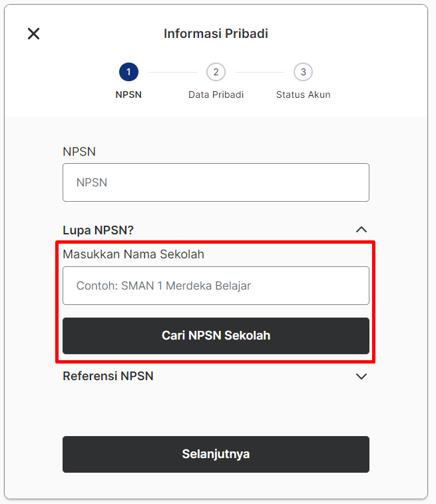Click the NPSN label above the input
This screenshot has height=504, width=436.
79,151
